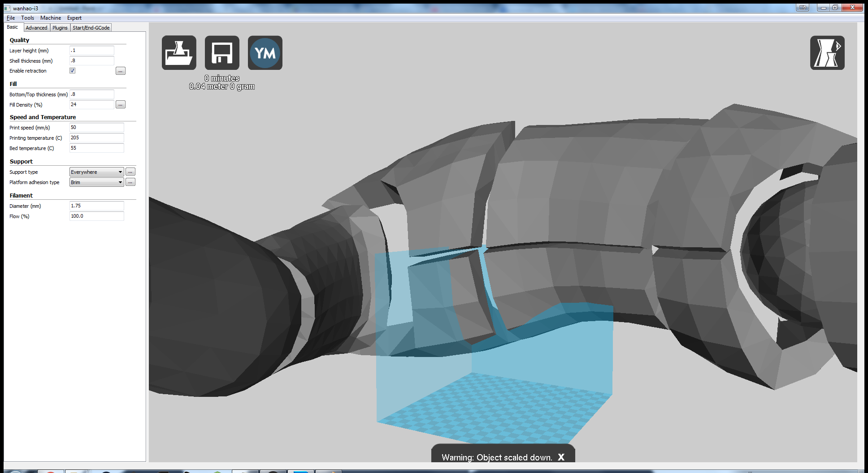Viewport: 868px width, 473px height.
Task: Click the Printing temperature input field
Action: tap(96, 138)
